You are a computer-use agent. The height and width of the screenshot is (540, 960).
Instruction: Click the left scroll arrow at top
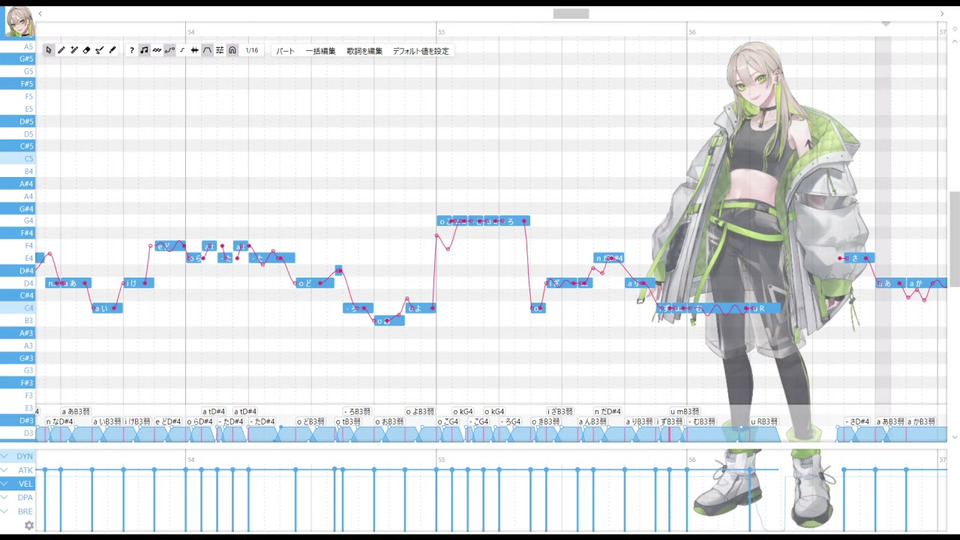point(40,13)
